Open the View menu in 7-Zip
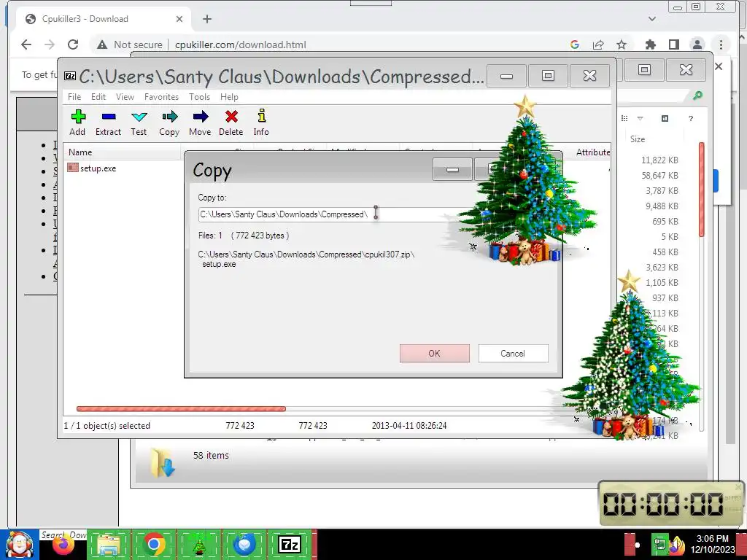This screenshot has height=560, width=747. tap(125, 97)
